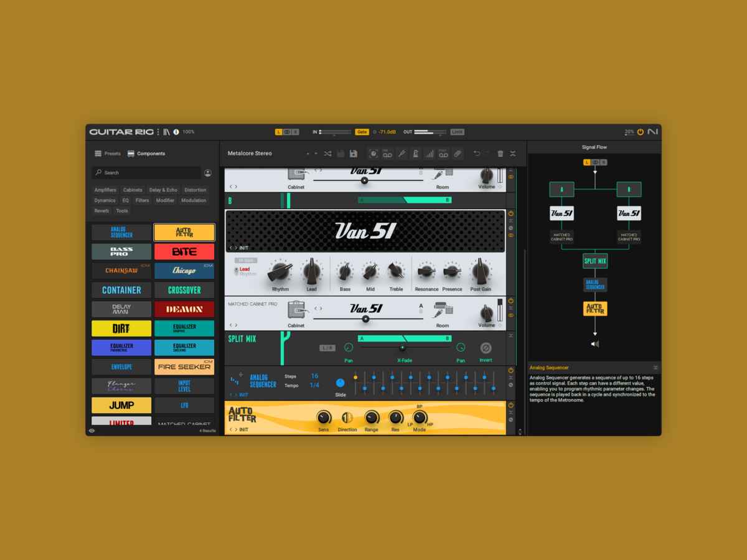Image resolution: width=747 pixels, height=560 pixels.
Task: Click the first orange sequencer step slider
Action: pos(355,377)
